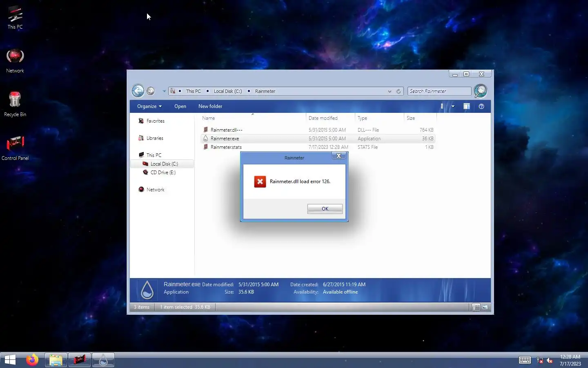Screen dimensions: 588x368
Task: Open Network desktop icon
Action: [15, 61]
